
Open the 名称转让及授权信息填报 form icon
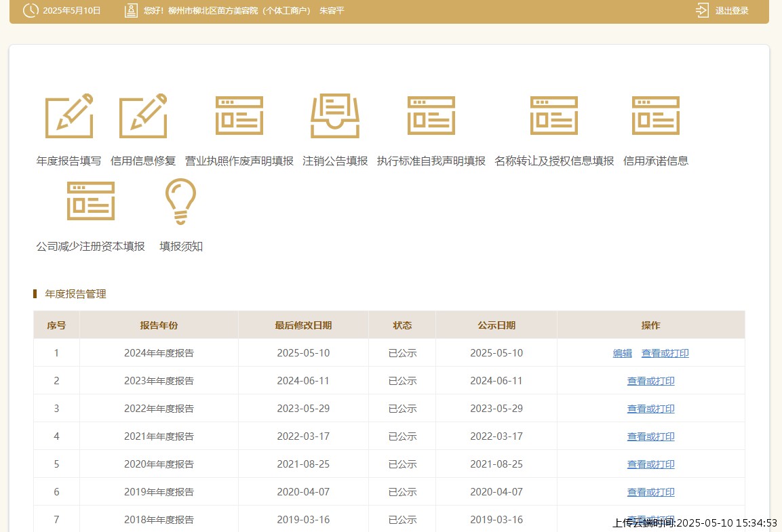point(554,116)
